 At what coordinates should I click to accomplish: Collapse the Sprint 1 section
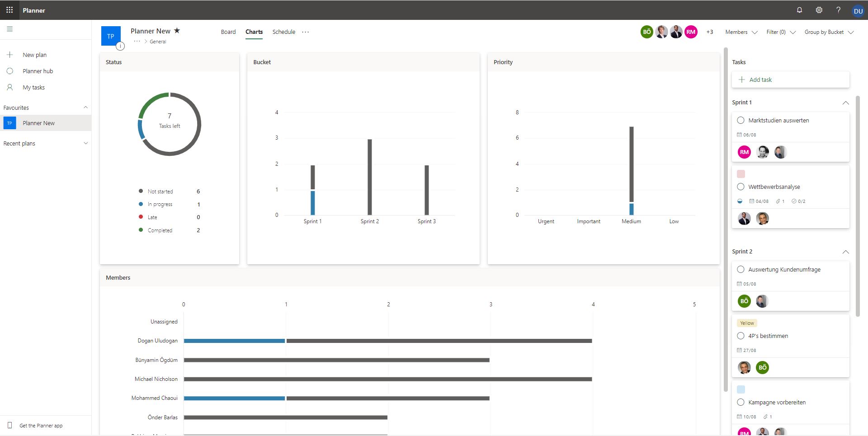point(845,103)
